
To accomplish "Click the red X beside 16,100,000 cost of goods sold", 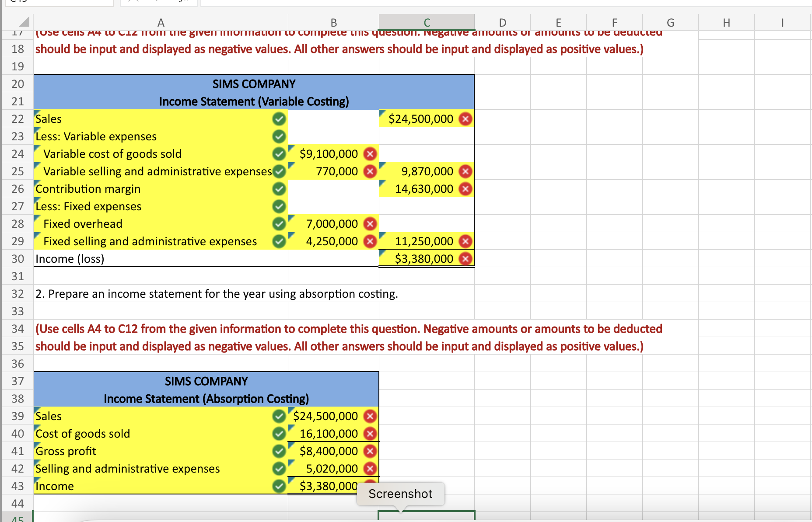I will pyautogui.click(x=370, y=434).
